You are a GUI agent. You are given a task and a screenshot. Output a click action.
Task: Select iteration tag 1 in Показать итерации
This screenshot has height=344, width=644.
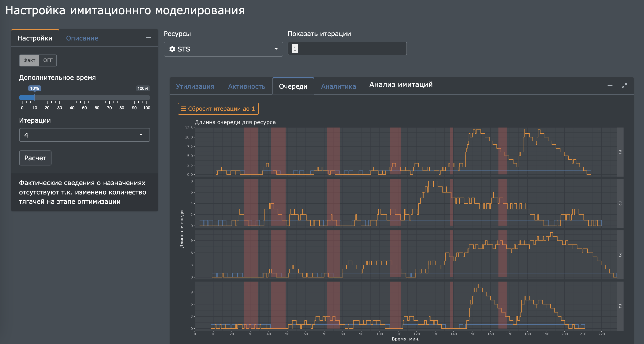295,48
